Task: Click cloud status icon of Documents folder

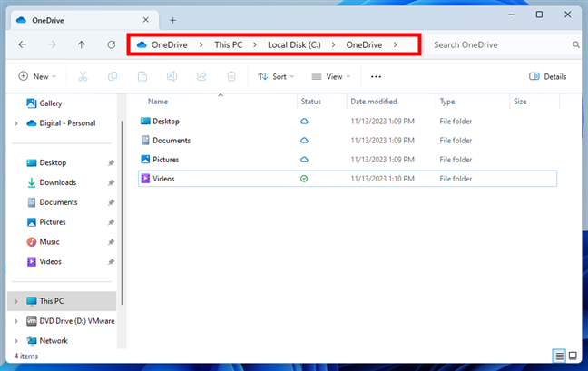Action: point(304,141)
